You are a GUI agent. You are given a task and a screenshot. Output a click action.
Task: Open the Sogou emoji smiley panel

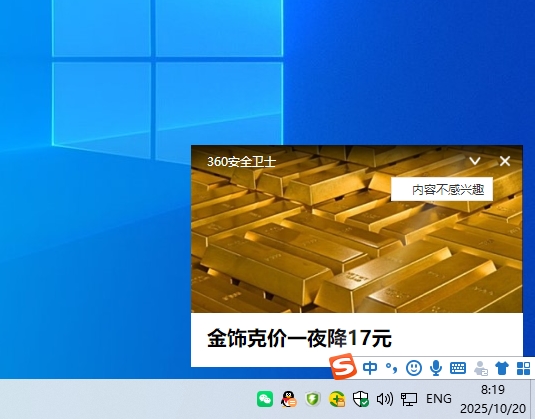point(414,368)
